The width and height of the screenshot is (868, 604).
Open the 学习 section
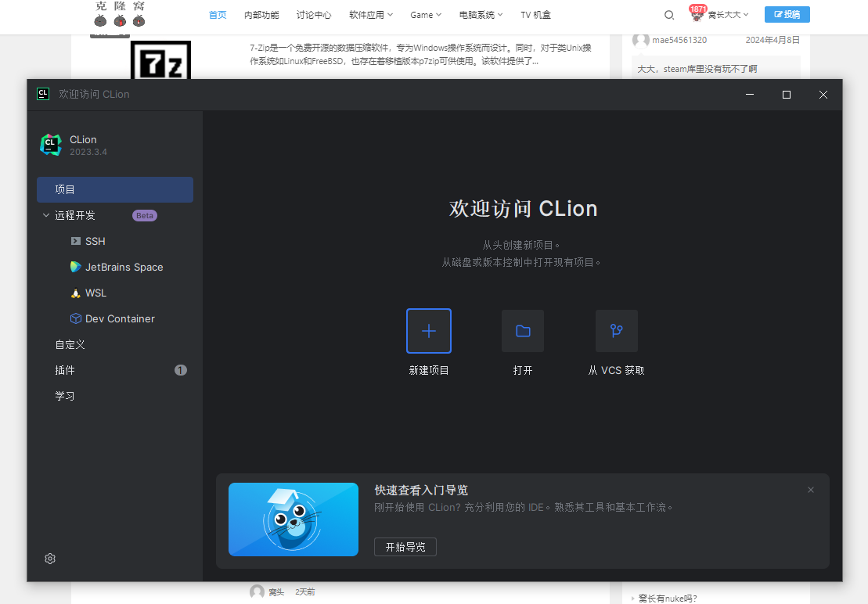pos(64,396)
